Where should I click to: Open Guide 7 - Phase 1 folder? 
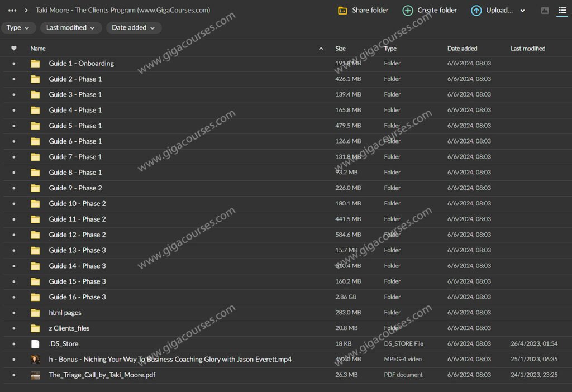point(75,157)
